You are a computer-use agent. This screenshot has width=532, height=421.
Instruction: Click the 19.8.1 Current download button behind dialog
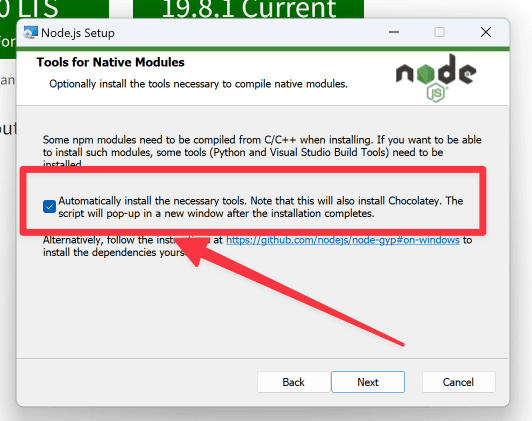pyautogui.click(x=248, y=9)
